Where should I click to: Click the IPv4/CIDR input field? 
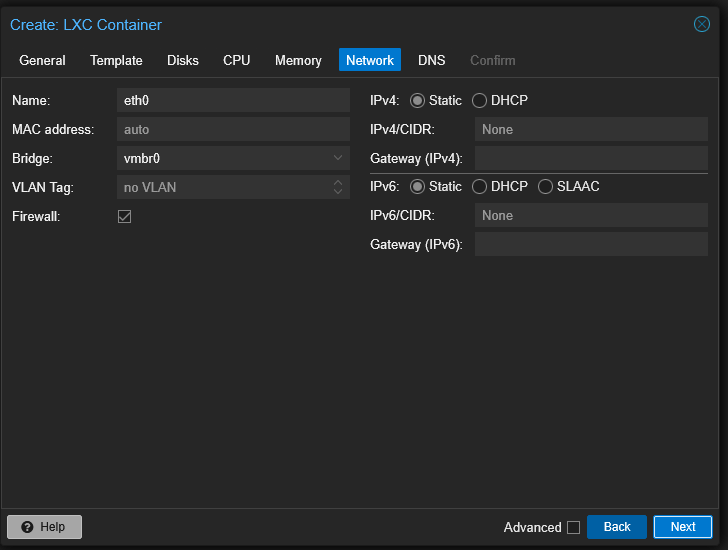click(x=591, y=129)
